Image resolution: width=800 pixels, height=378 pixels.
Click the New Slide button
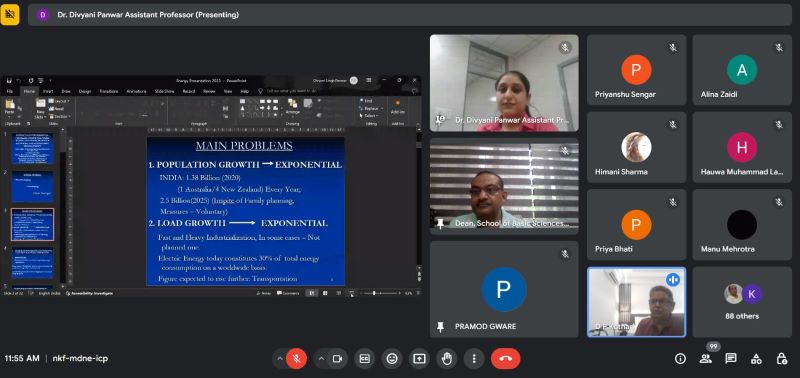[41, 109]
